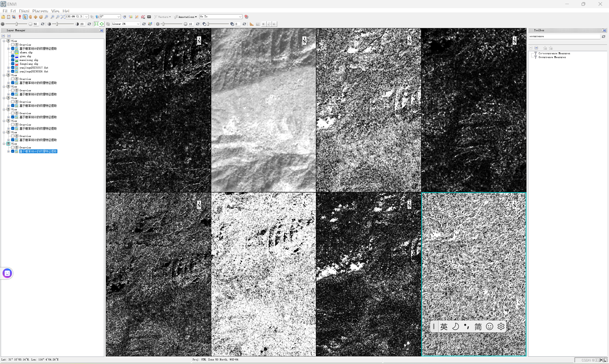Open the zoom percentage dropdown
Screen dimensions: 609x364
(86, 17)
